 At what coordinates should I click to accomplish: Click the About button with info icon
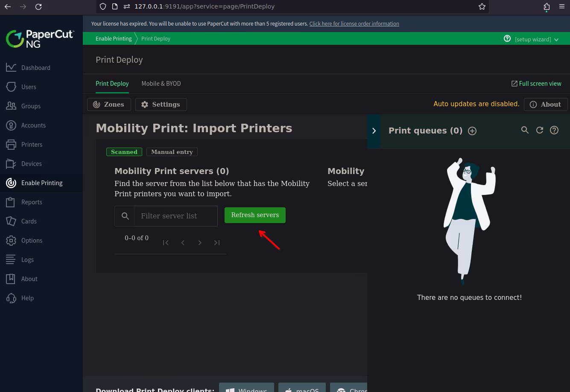[x=546, y=105]
